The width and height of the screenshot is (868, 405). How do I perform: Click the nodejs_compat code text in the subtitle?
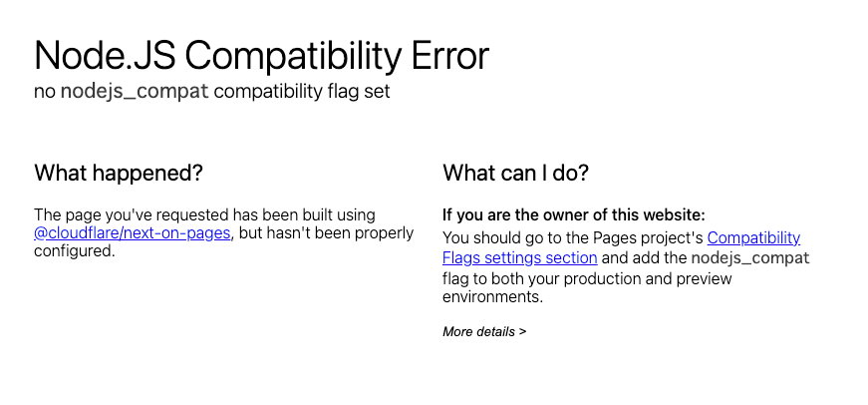coord(135,91)
